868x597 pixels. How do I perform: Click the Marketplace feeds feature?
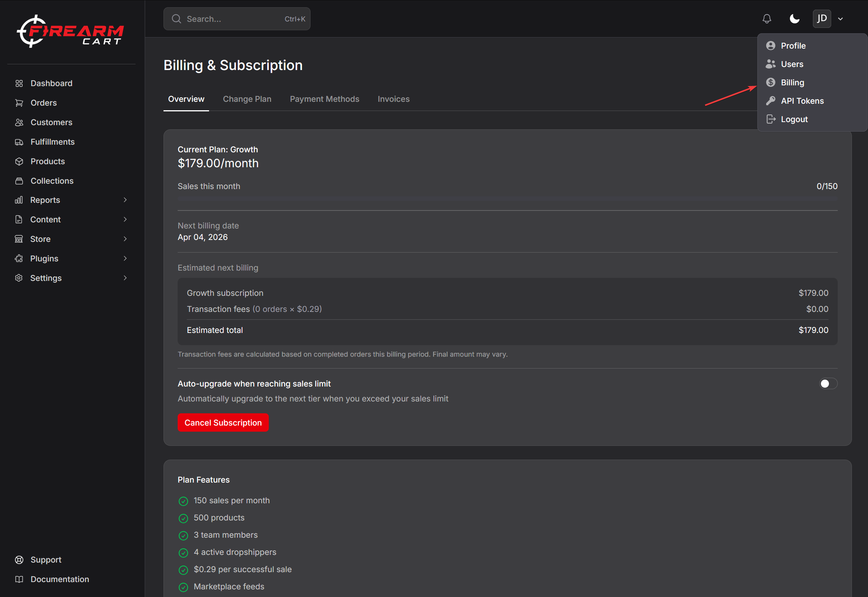(229, 587)
